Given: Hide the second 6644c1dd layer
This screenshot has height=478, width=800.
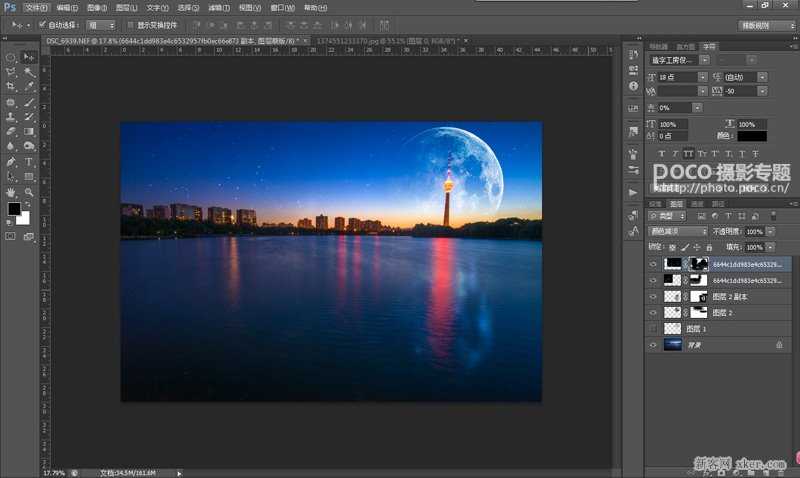Looking at the screenshot, I should tap(653, 281).
